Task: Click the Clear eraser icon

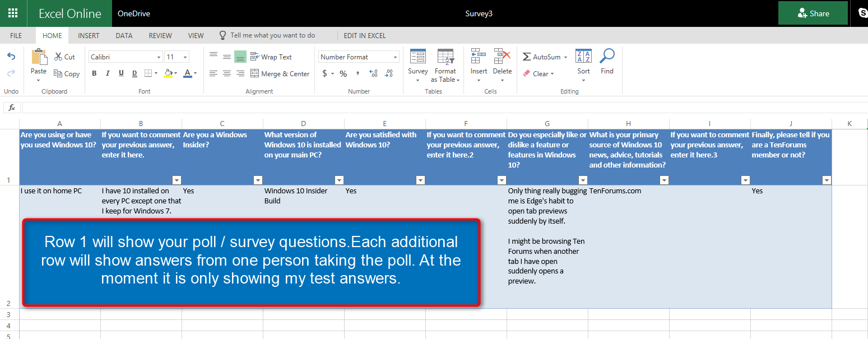Action: (527, 73)
